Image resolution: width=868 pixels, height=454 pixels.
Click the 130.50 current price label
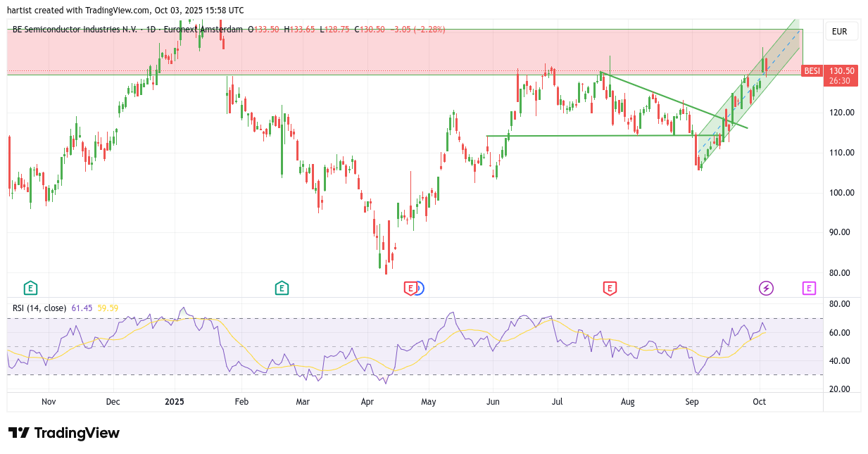[x=842, y=71]
